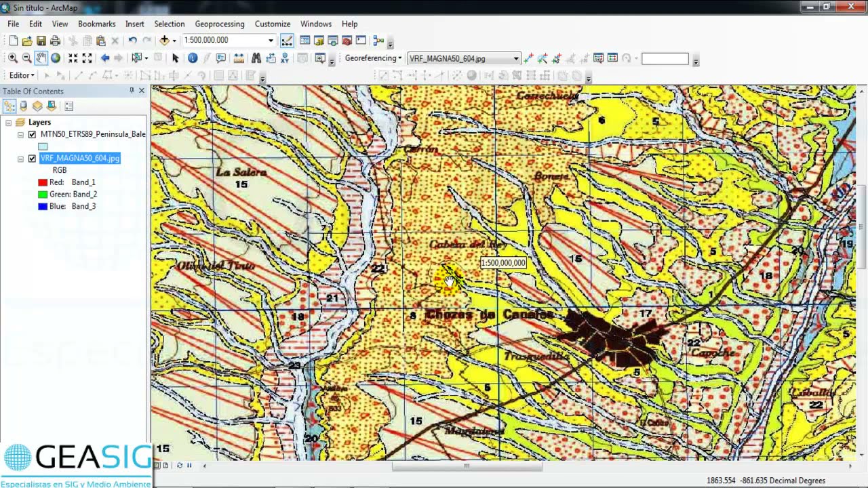Image resolution: width=868 pixels, height=488 pixels.
Task: Open the map scale dropdown
Action: 271,40
